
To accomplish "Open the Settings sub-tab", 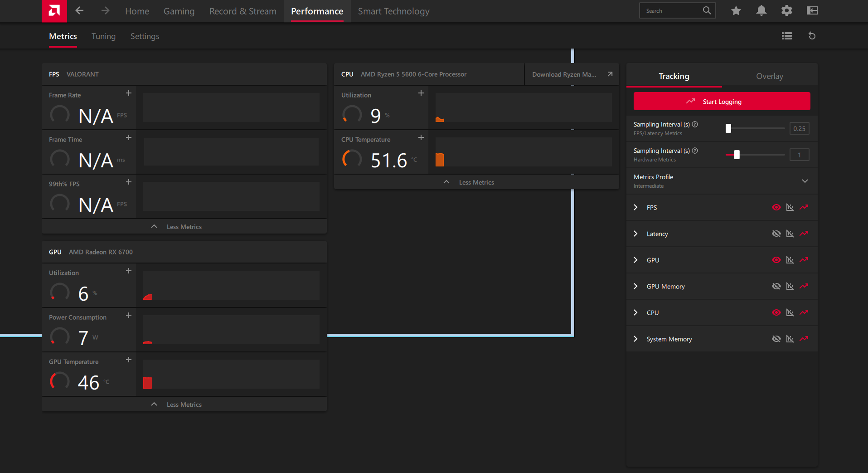I will tap(145, 36).
